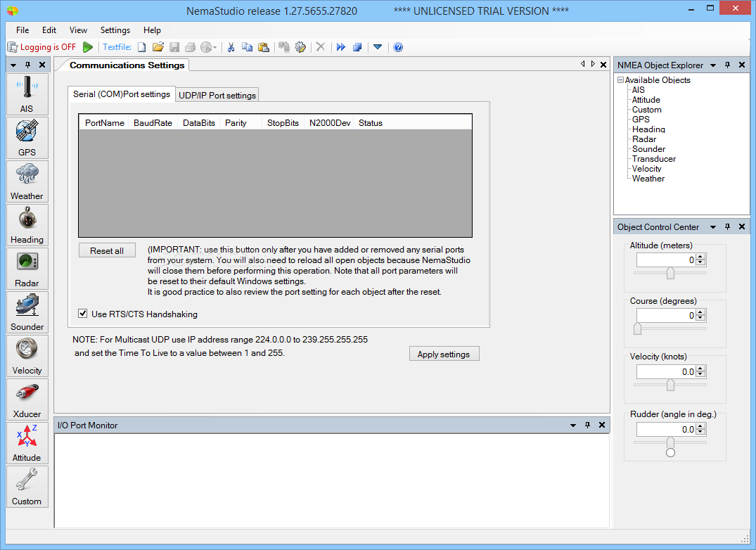The width and height of the screenshot is (756, 550).
Task: Select the Sounder ship object
Action: [27, 312]
